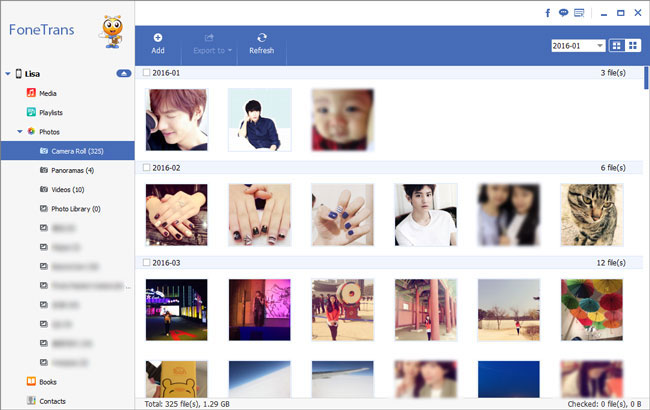Click the FoneTrans logo text
This screenshot has width=650, height=410.
click(41, 30)
